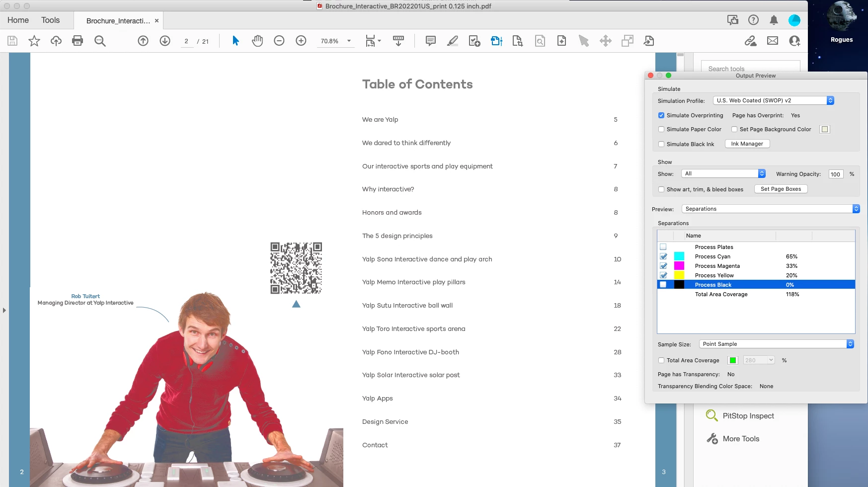Click the cloud upload icon
The image size is (868, 487).
(x=56, y=41)
